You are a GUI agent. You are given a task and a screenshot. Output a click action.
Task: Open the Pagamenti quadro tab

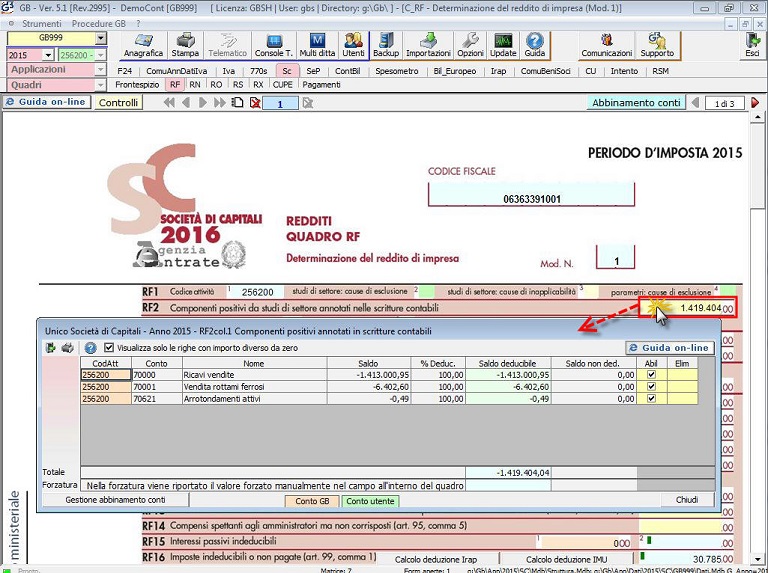[321, 85]
